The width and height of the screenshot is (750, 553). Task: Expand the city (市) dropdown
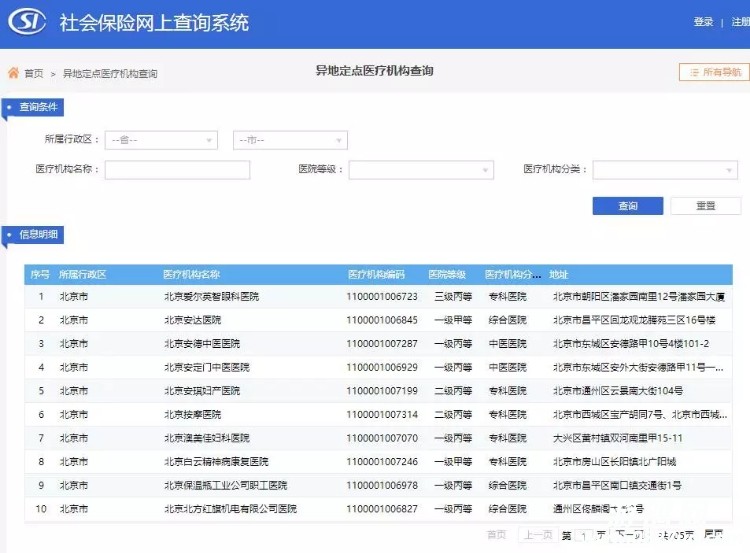click(290, 140)
